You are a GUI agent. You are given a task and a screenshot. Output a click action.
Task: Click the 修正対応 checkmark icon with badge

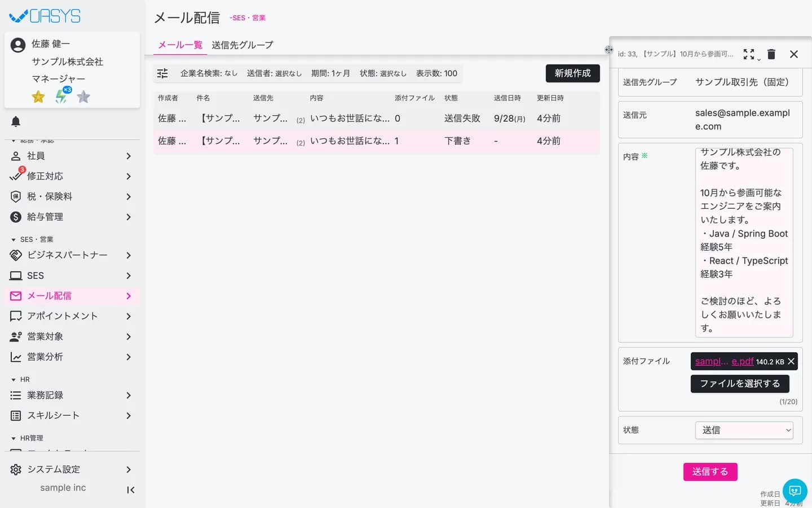pos(16,176)
